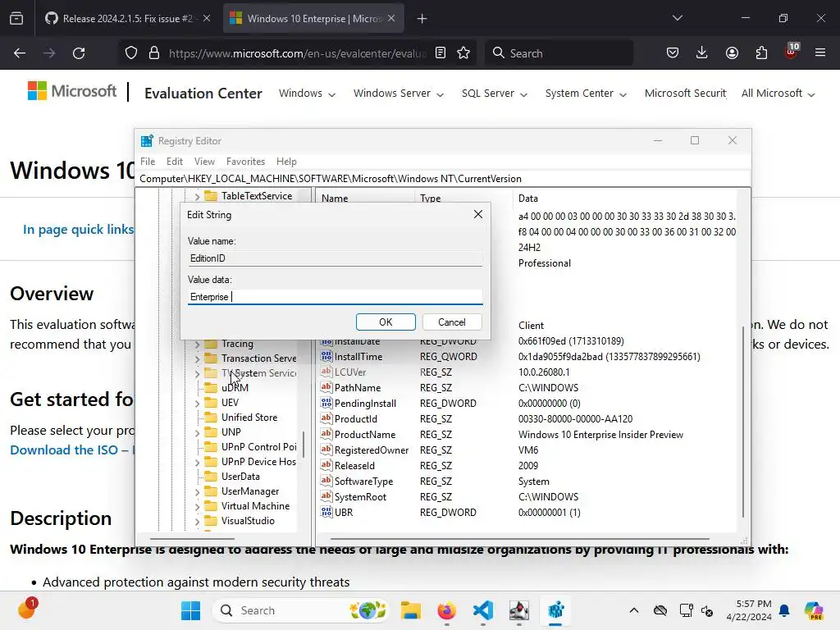Select the InstallTime registry value
The width and height of the screenshot is (840, 630).
coord(358,357)
